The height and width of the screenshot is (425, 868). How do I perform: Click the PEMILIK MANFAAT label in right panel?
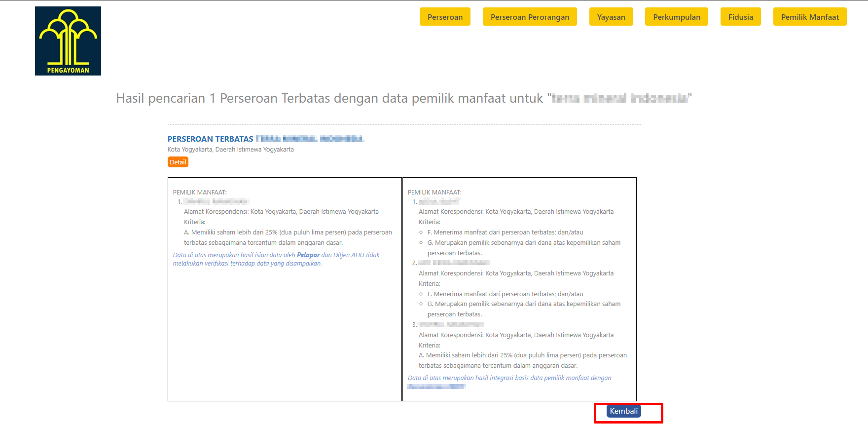click(x=434, y=193)
